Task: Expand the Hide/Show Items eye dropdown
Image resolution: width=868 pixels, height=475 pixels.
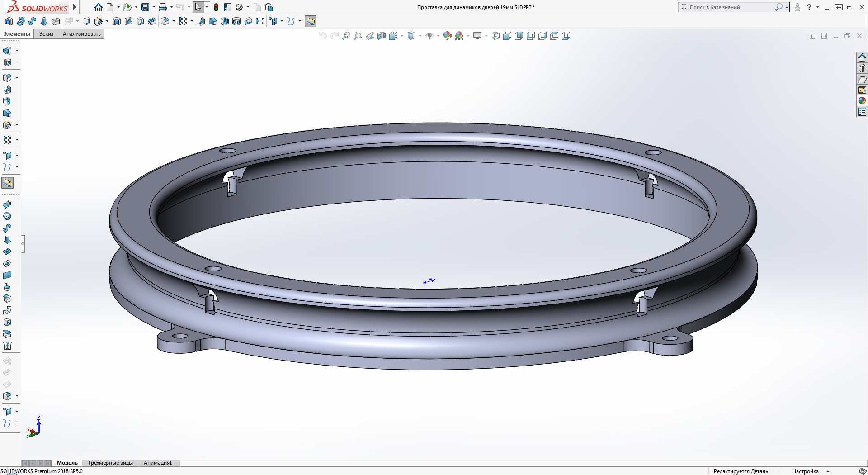Action: coord(438,36)
